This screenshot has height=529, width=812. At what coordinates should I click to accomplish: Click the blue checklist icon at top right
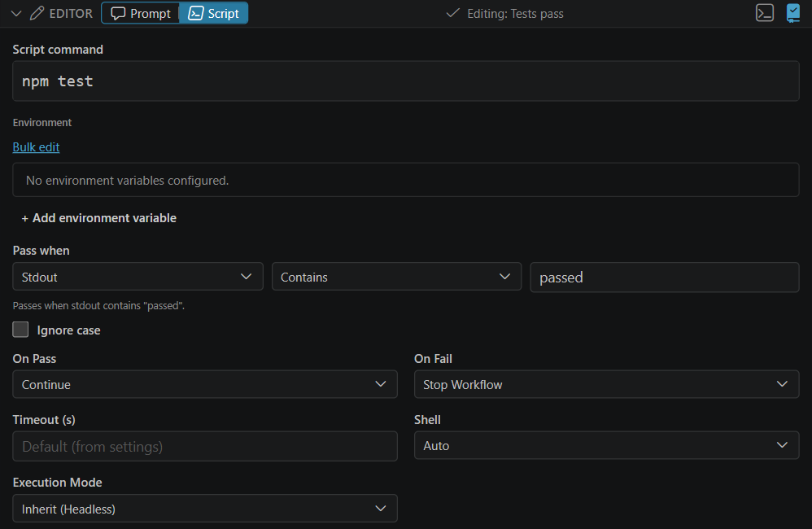[792, 13]
